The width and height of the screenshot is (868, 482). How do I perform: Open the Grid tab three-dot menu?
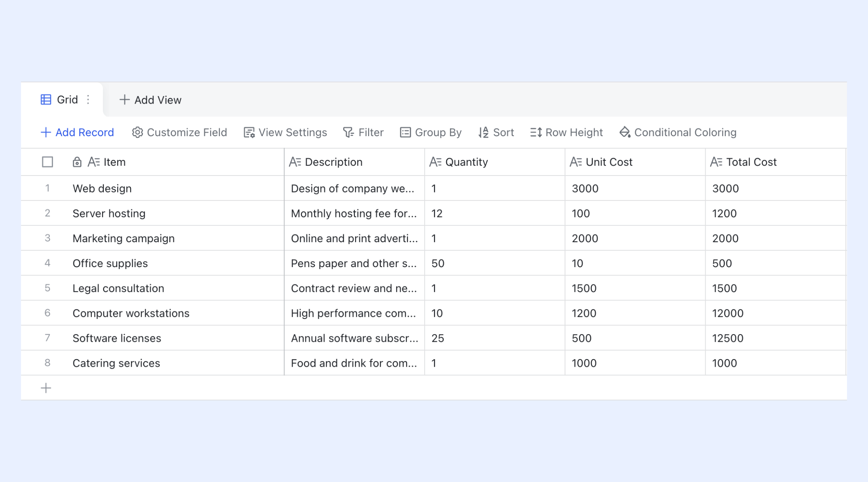88,100
